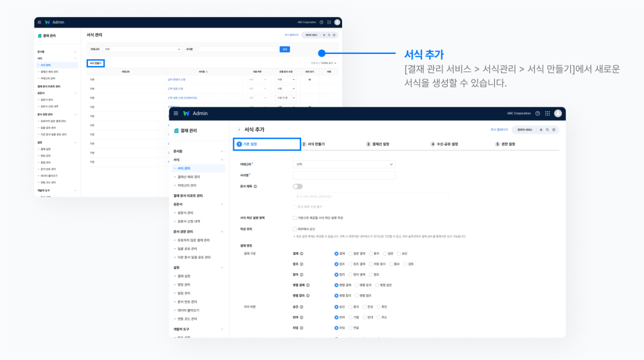The height and width of the screenshot is (360, 644).
Task: Switch to 서식 만들기 step tab
Action: (x=319, y=144)
